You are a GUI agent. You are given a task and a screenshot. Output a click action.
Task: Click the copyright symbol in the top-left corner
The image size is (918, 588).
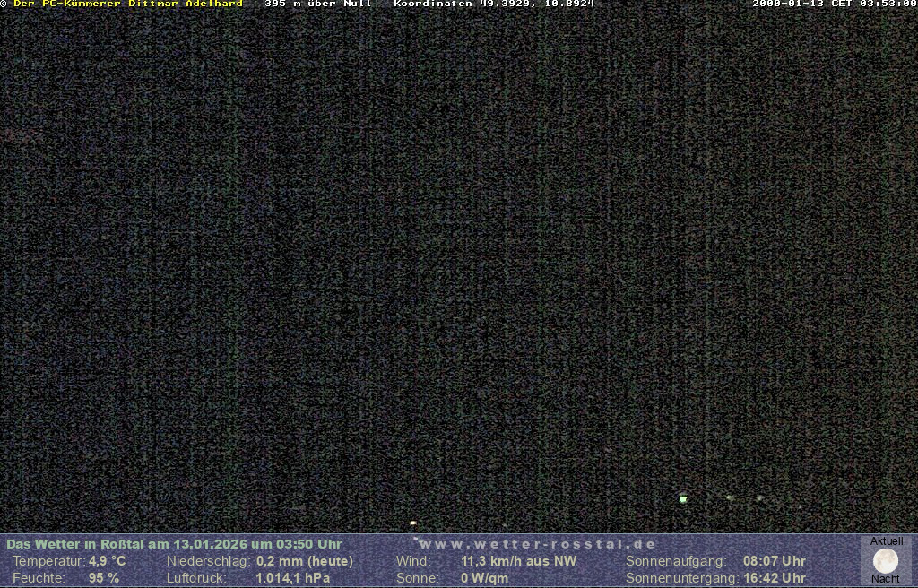coord(4,4)
